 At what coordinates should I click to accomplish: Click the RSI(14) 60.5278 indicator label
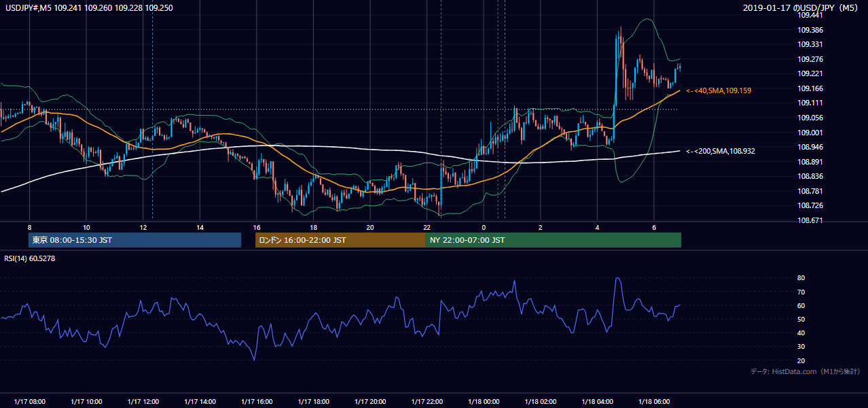click(30, 258)
